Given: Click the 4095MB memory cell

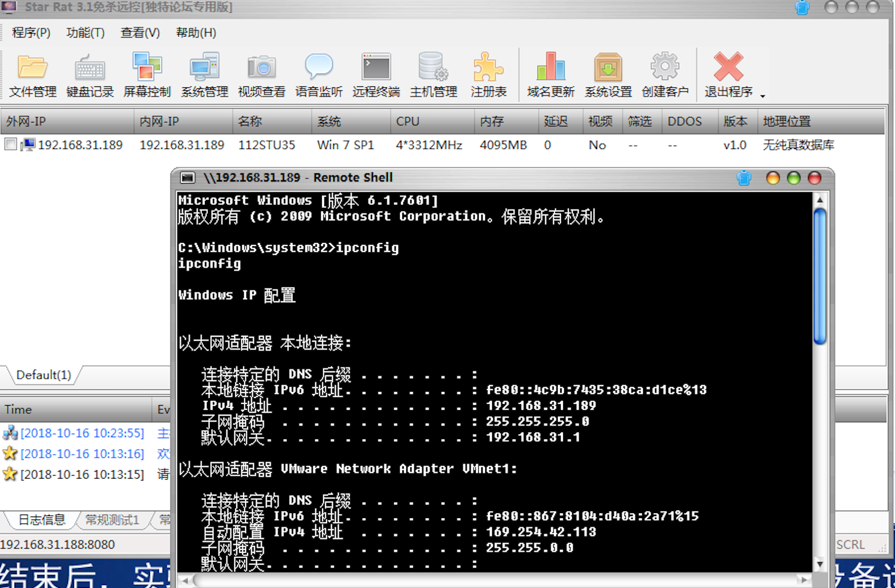Looking at the screenshot, I should (x=503, y=145).
